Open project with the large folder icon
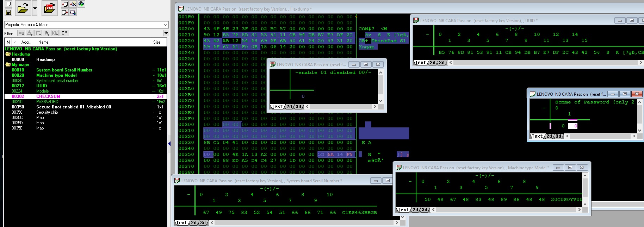 point(23,8)
